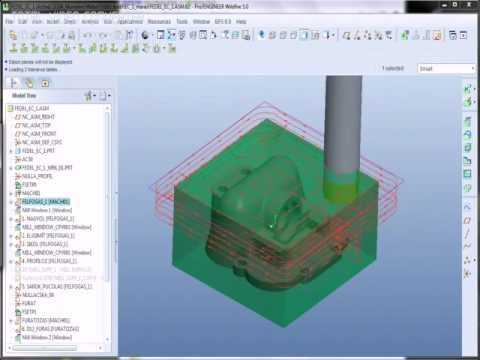Select 6. D12_FURAS [FURATOZAS] in tree
The height and width of the screenshot is (360, 480).
coord(50,329)
